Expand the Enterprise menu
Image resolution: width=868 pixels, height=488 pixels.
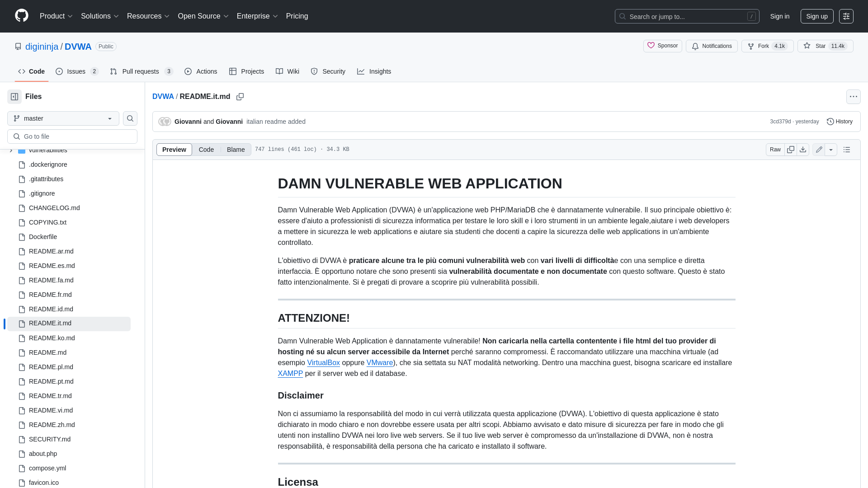point(258,16)
